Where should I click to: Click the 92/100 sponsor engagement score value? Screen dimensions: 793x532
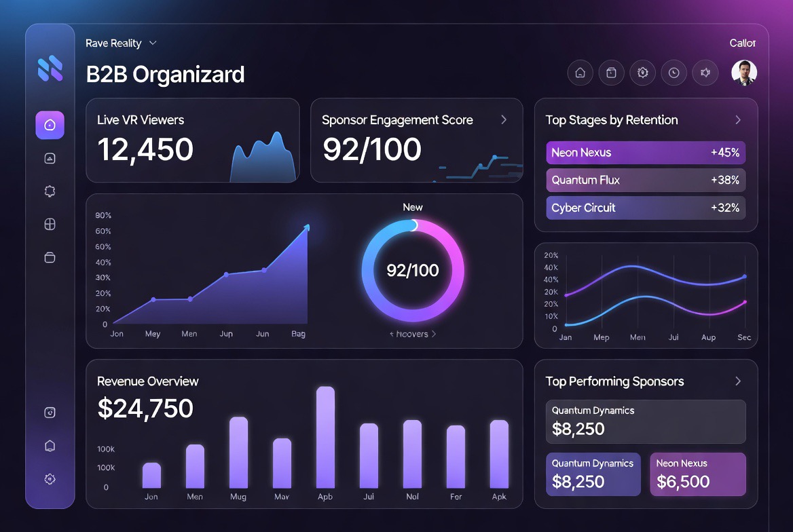372,149
